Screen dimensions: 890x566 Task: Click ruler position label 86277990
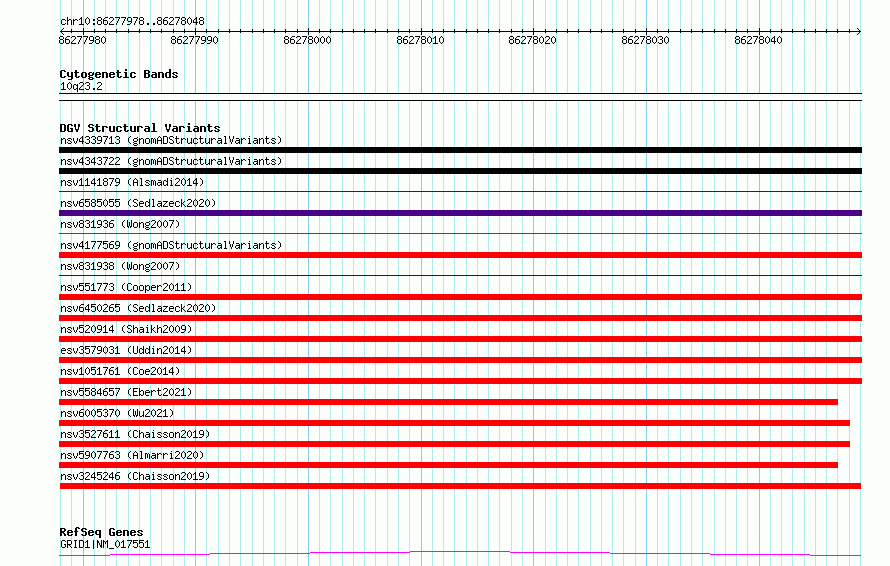click(x=194, y=40)
